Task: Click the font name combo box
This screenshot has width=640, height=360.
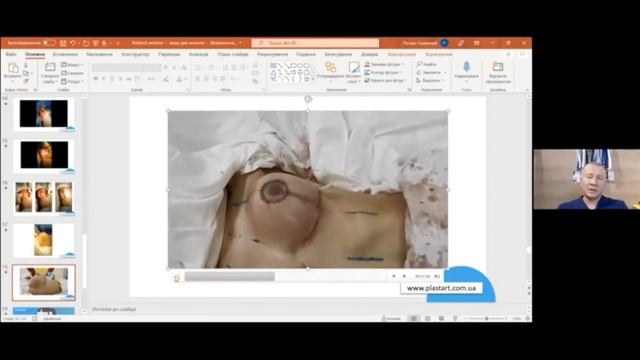Action: [126, 67]
